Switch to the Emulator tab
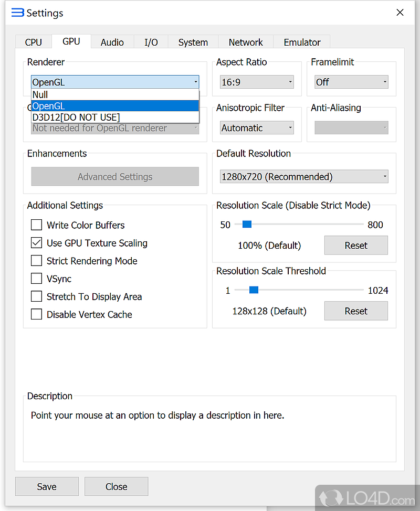This screenshot has width=420, height=511. click(x=302, y=42)
